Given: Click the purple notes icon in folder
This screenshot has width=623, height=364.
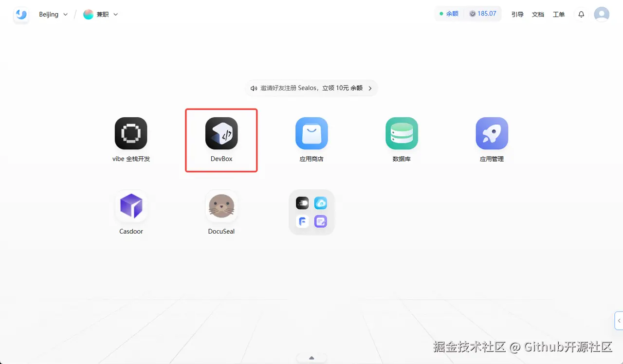Looking at the screenshot, I should click(320, 221).
